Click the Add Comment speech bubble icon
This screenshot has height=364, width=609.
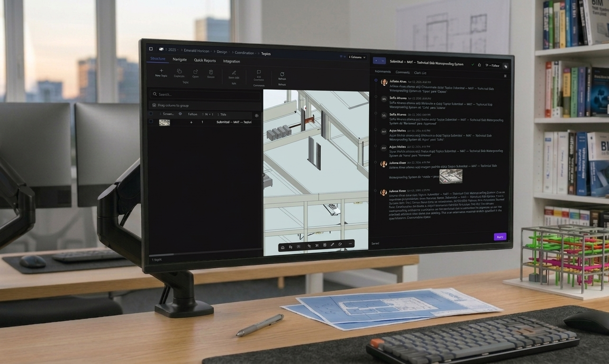(259, 73)
